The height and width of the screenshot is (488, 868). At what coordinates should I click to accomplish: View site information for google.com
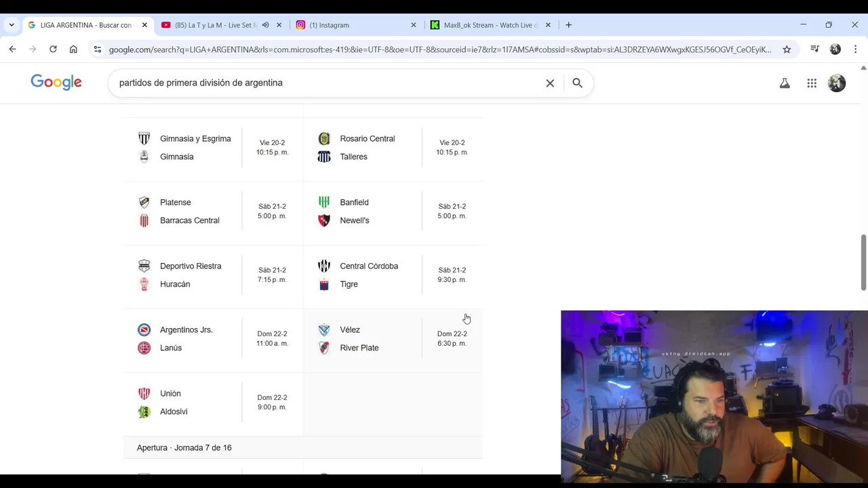click(x=98, y=49)
